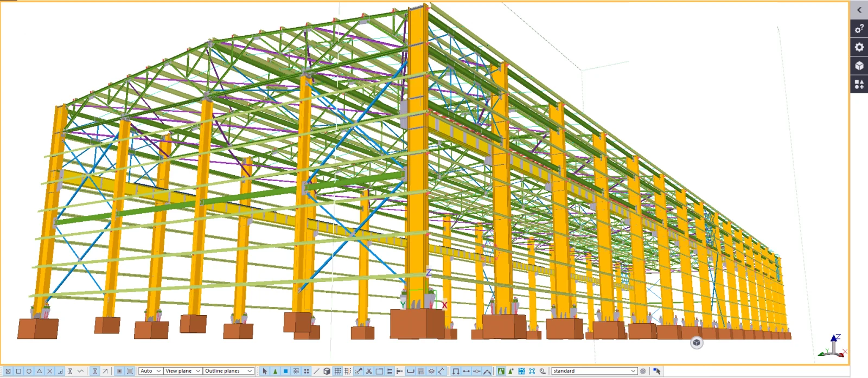Click the select objects in components switch

coord(467,371)
